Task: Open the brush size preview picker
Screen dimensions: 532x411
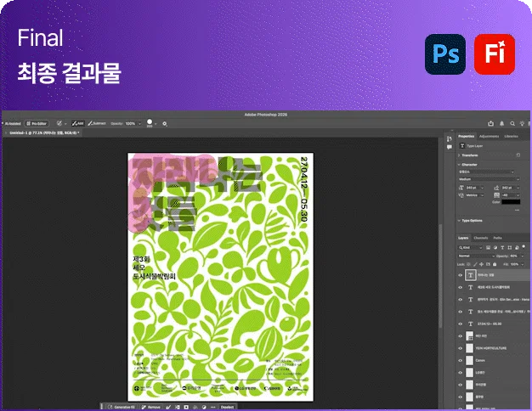Action: coord(151,123)
